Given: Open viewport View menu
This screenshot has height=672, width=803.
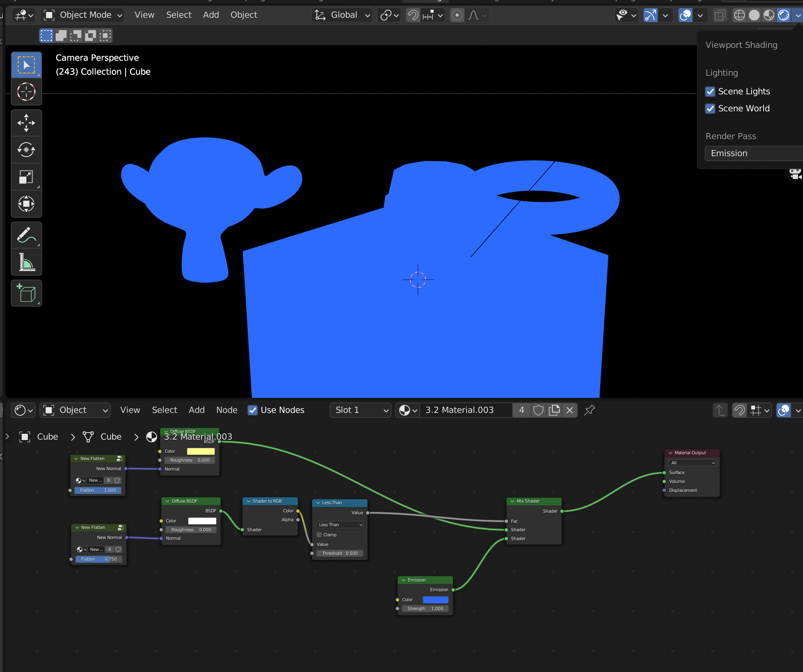Looking at the screenshot, I should (x=144, y=15).
